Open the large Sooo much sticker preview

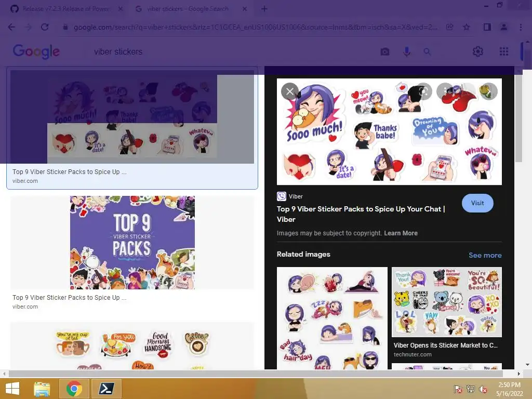(389, 131)
